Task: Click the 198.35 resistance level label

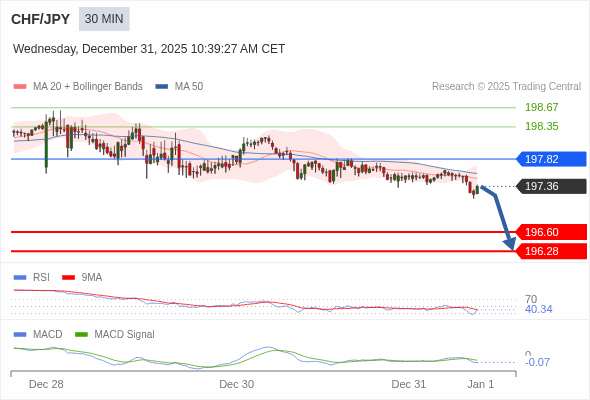Action: 541,126
